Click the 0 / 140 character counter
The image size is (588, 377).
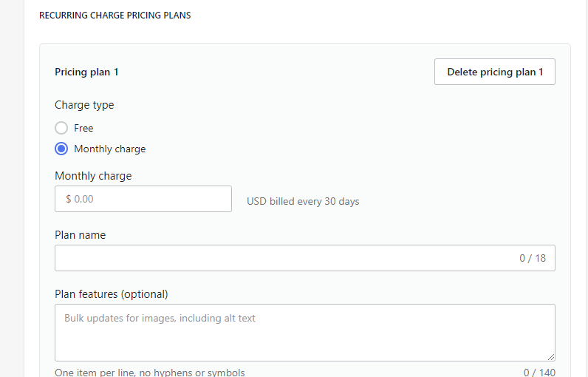pyautogui.click(x=539, y=373)
